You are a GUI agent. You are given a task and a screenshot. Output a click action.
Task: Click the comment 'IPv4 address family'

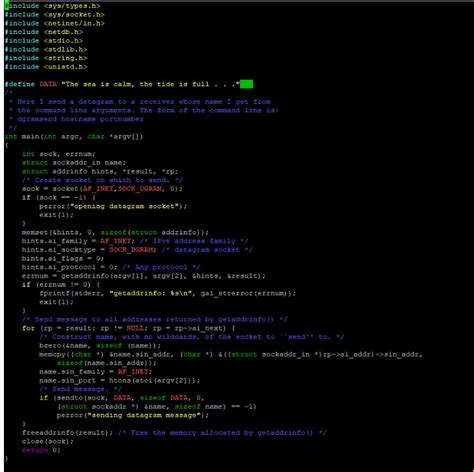click(194, 241)
